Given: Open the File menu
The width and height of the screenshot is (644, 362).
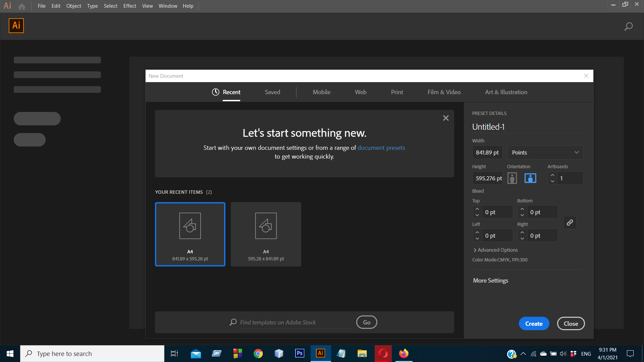Looking at the screenshot, I should (42, 6).
